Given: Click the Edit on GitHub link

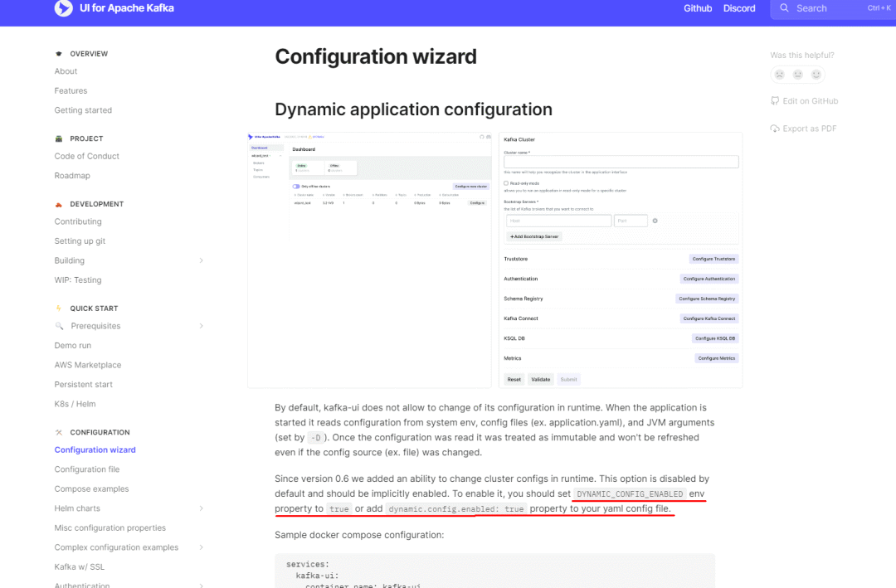Looking at the screenshot, I should point(810,101).
